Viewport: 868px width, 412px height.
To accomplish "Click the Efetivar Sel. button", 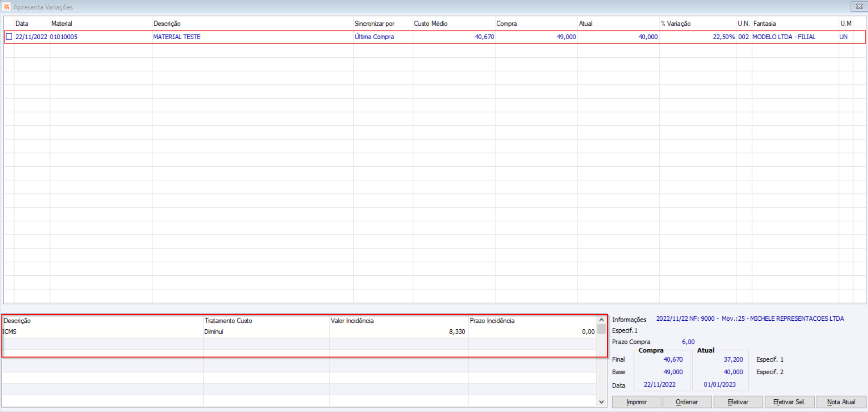I will (789, 402).
